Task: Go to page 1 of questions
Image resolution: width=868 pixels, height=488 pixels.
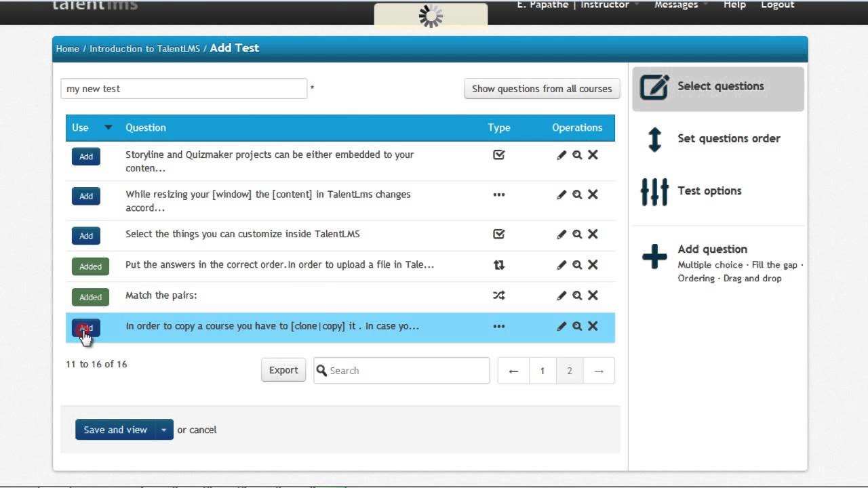Action: tap(542, 371)
